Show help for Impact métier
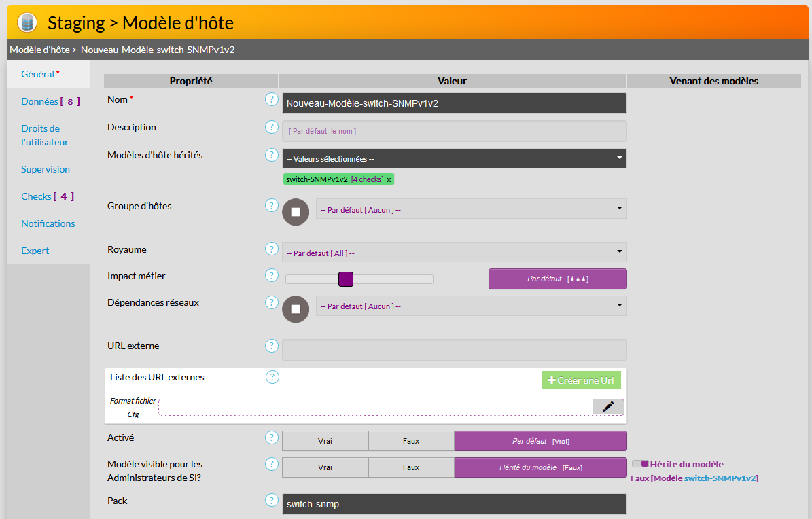The width and height of the screenshot is (812, 519). 272,276
